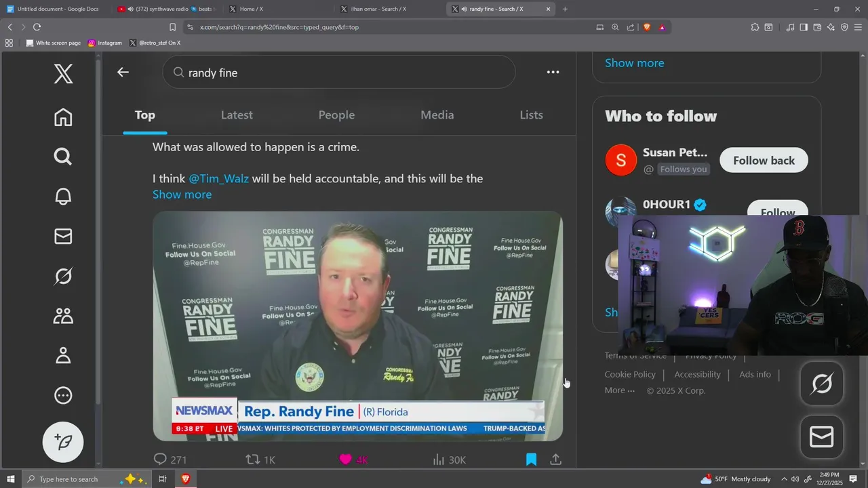This screenshot has width=868, height=488.
Task: Play the Randy Fine Newsmax video
Action: (x=357, y=325)
